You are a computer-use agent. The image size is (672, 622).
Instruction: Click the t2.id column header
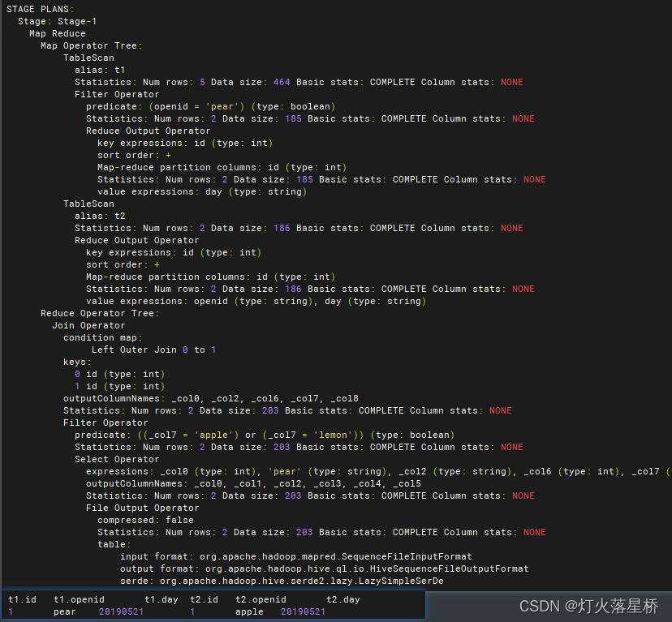204,599
